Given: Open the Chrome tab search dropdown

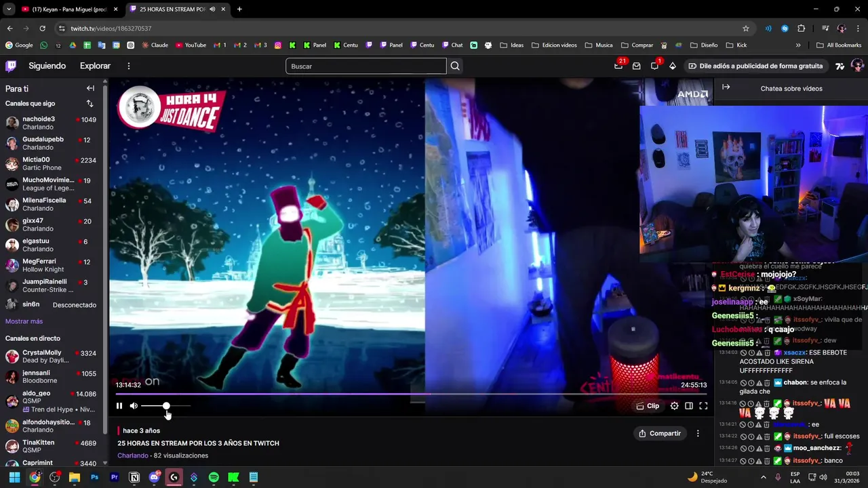Looking at the screenshot, I should pyautogui.click(x=8, y=9).
